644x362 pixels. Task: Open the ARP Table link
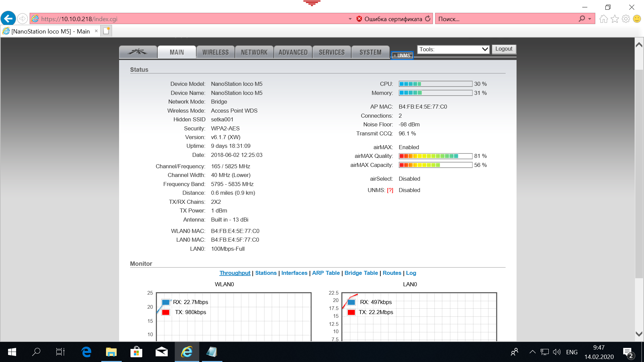(x=326, y=273)
